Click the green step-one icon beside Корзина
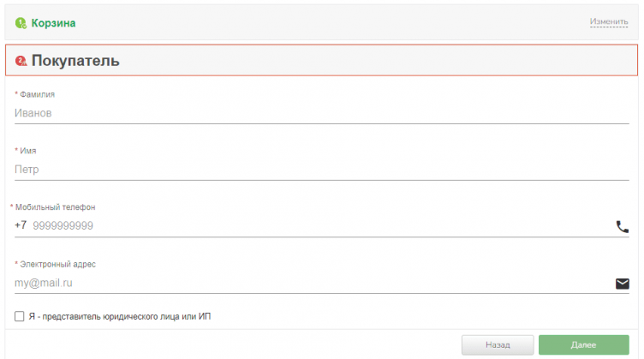This screenshot has width=644, height=359. click(21, 23)
